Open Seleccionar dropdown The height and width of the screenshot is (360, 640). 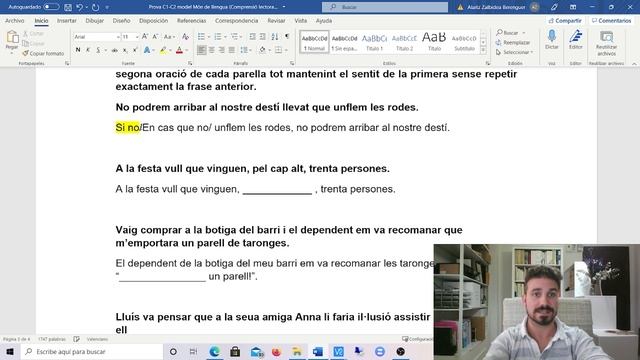point(514,52)
